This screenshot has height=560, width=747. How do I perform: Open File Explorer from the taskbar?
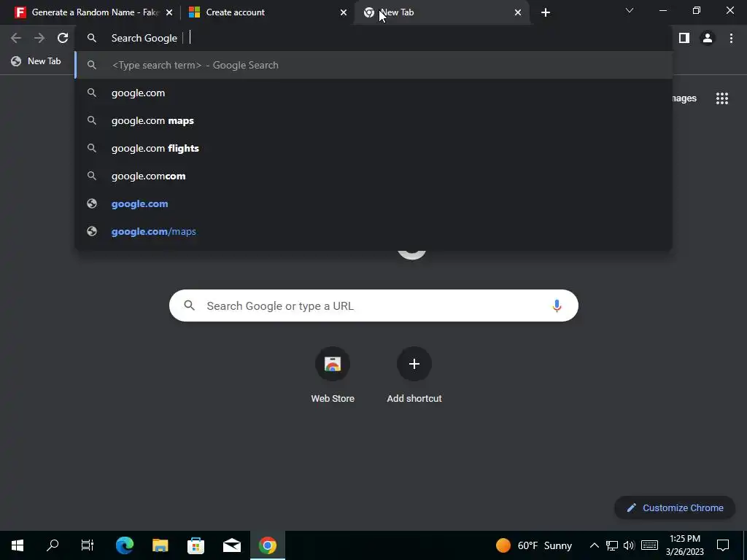(160, 545)
